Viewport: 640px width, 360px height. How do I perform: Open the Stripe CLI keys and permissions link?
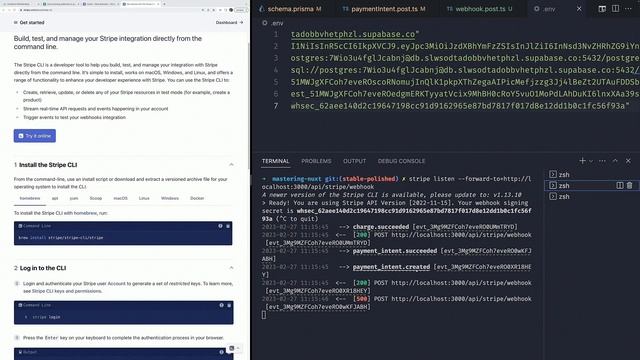67,291
